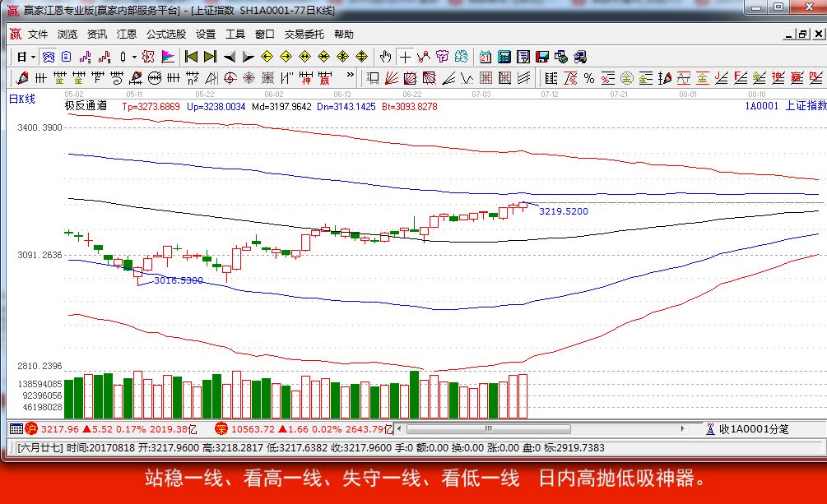Click the horizontal chart scrollbar thumb

(488, 429)
